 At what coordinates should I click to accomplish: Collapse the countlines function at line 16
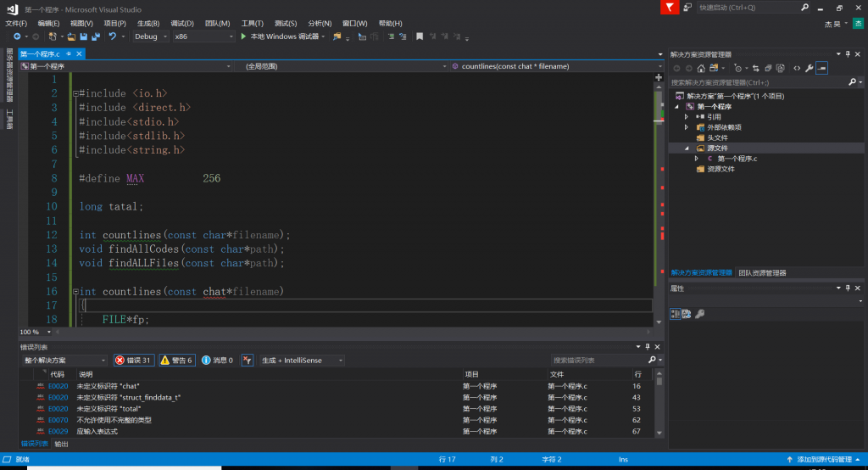(x=75, y=292)
